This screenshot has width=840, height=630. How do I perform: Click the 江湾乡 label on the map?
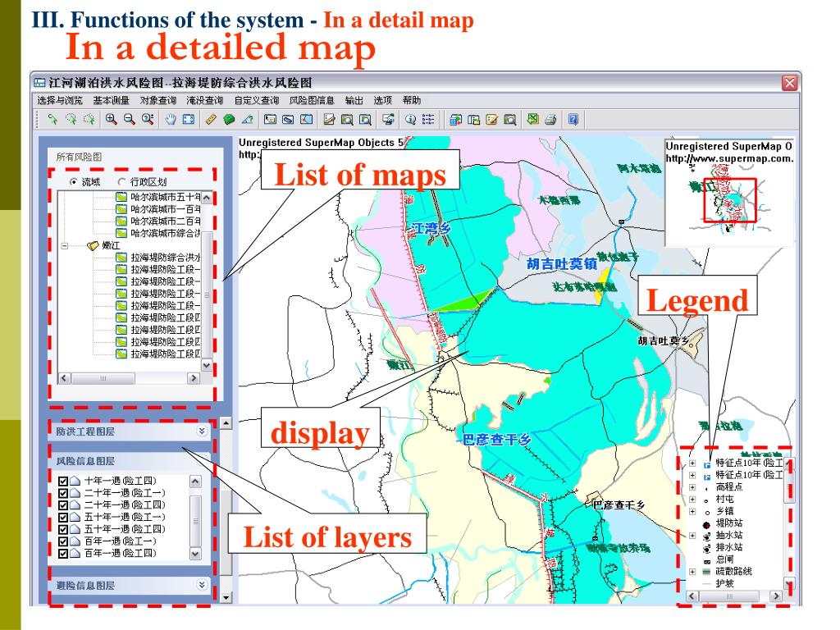[431, 228]
